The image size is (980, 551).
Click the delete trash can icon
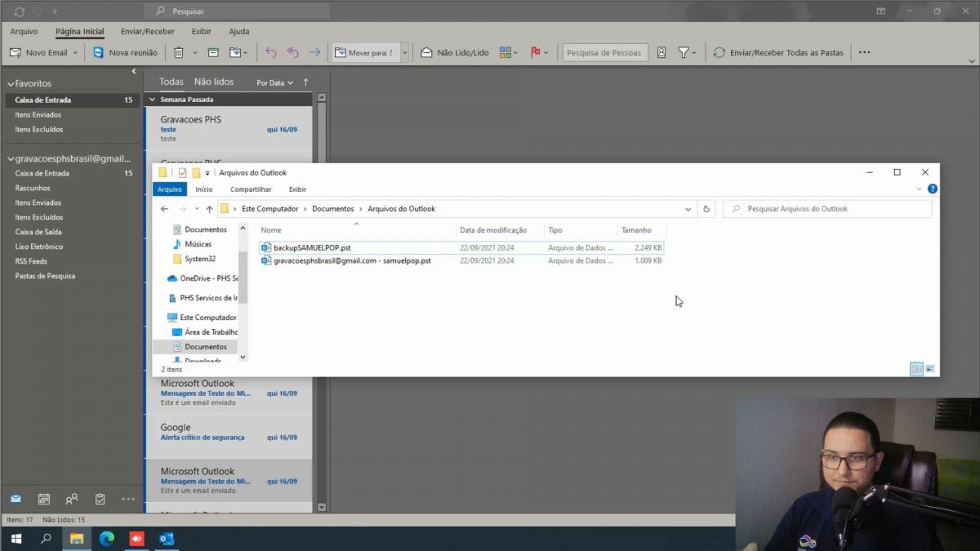coord(179,52)
